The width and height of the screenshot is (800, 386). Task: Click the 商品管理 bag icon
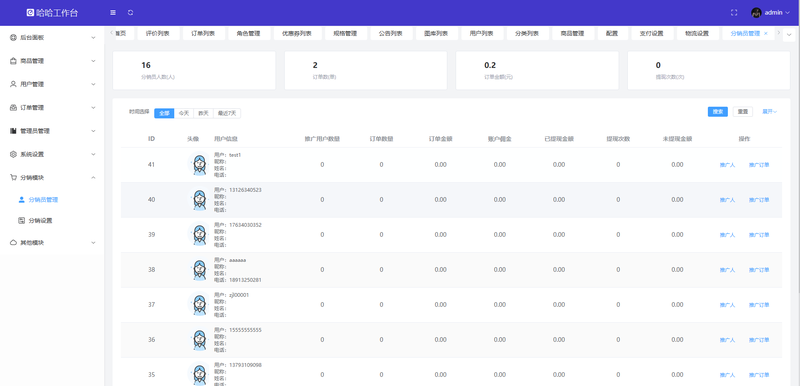(13, 61)
